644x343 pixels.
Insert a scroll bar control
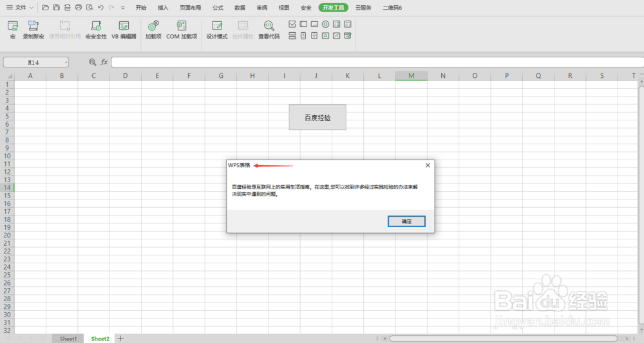pos(314,35)
